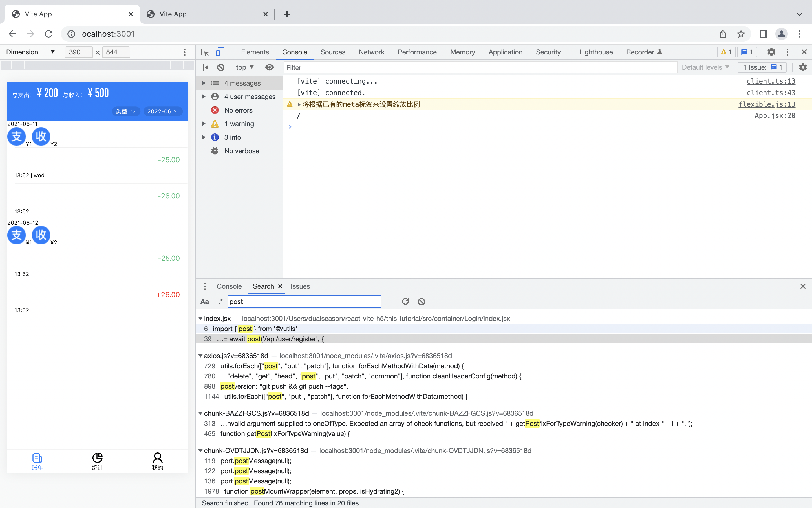Viewport: 812px width, 508px height.
Task: Close the Search drawer tab
Action: [280, 286]
